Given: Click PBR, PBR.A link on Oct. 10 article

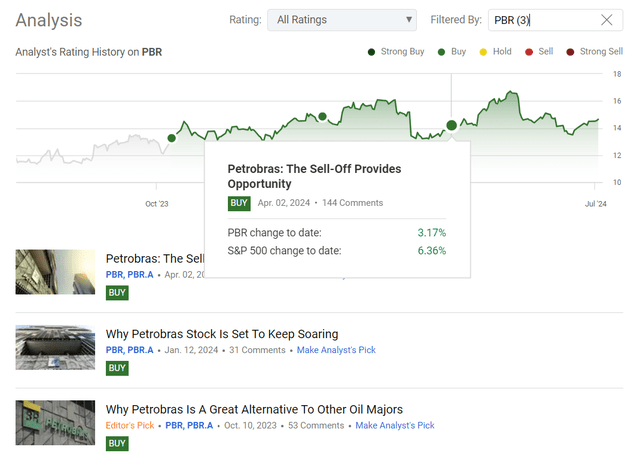Looking at the screenshot, I should [x=189, y=426].
